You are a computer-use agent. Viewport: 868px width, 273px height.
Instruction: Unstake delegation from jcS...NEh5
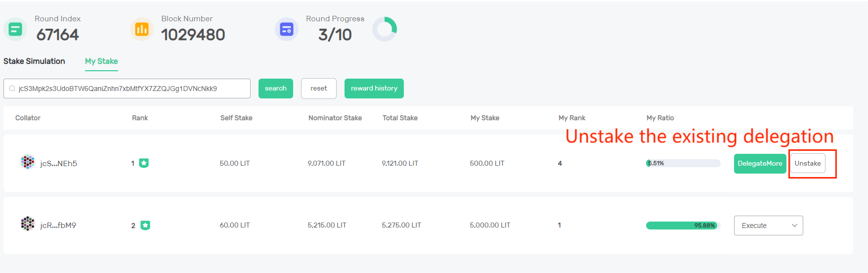808,164
